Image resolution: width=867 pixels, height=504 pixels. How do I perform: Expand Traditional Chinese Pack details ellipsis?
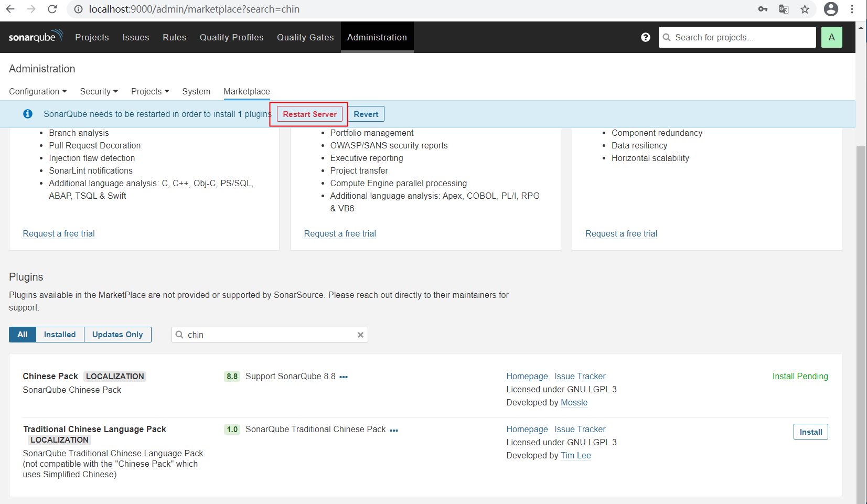point(394,430)
